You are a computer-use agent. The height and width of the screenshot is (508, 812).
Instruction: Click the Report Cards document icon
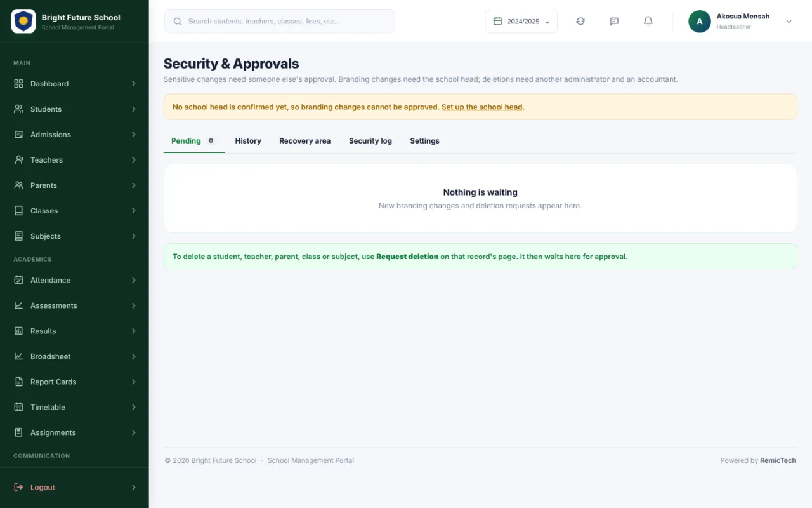pyautogui.click(x=18, y=382)
